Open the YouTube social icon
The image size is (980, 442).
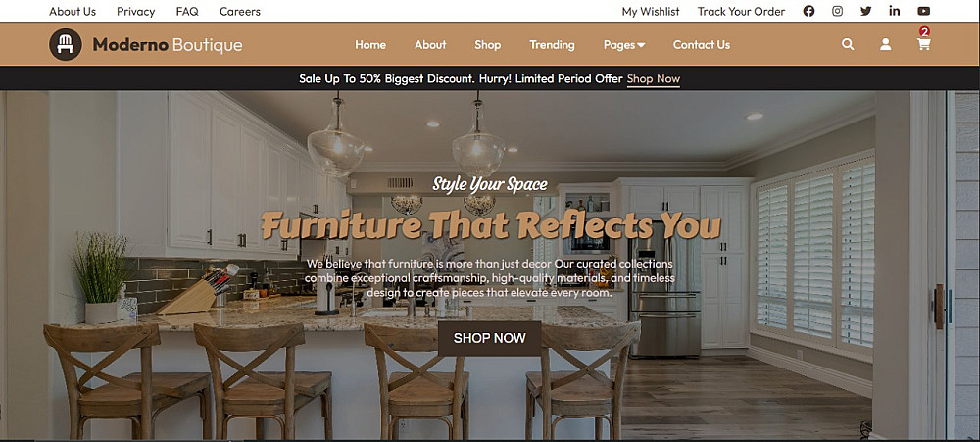pos(924,11)
